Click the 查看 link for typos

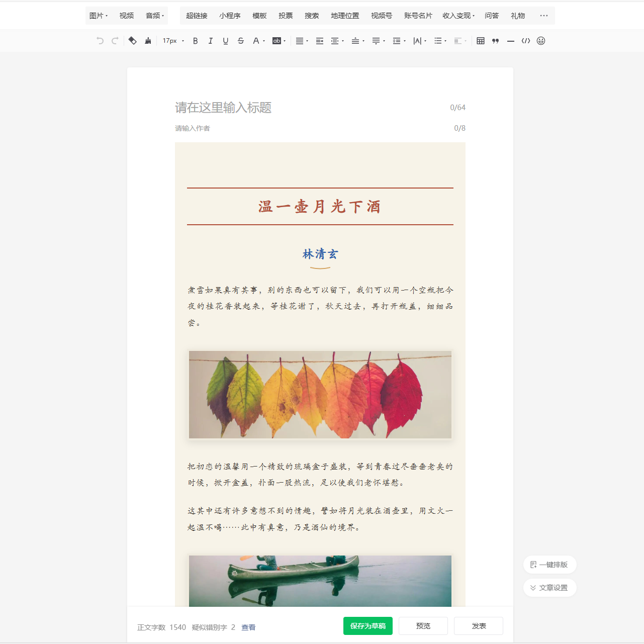pyautogui.click(x=248, y=627)
